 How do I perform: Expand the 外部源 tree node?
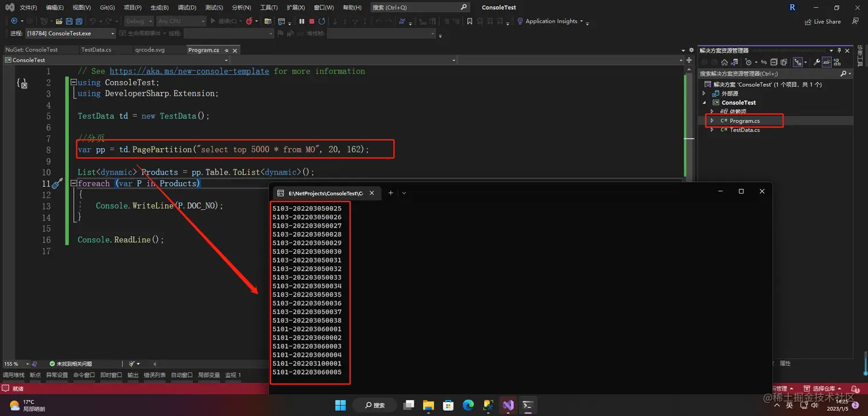705,94
